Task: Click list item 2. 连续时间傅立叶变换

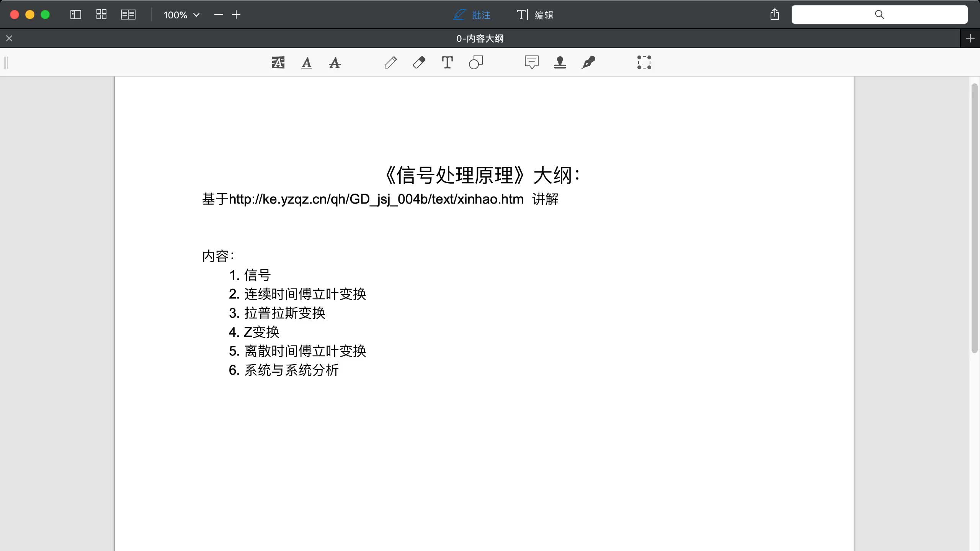Action: coord(297,294)
